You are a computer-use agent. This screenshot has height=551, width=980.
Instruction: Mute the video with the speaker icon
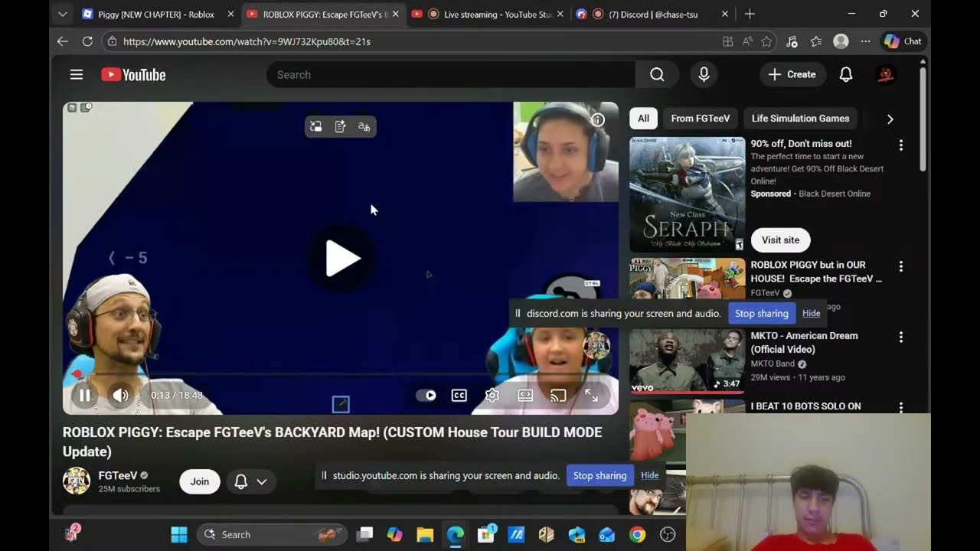click(121, 395)
